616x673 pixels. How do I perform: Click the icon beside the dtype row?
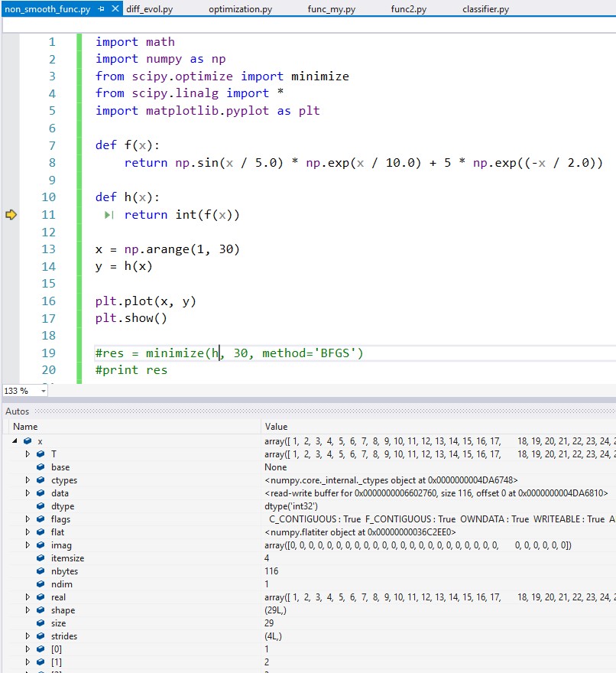(41, 506)
